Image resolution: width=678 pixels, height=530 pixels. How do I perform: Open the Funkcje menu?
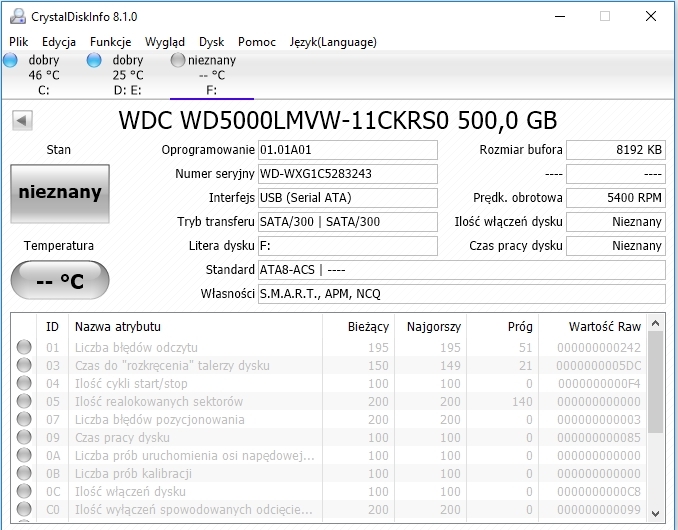(x=111, y=42)
